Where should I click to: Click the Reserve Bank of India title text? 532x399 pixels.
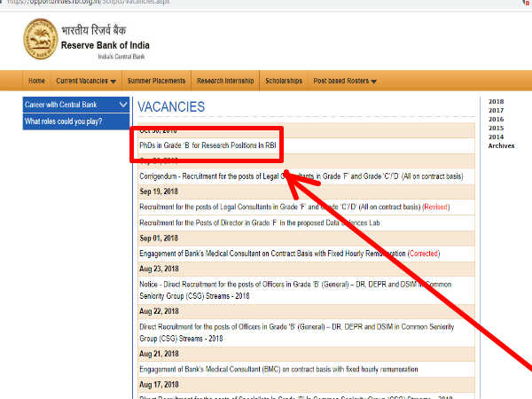pyautogui.click(x=106, y=45)
